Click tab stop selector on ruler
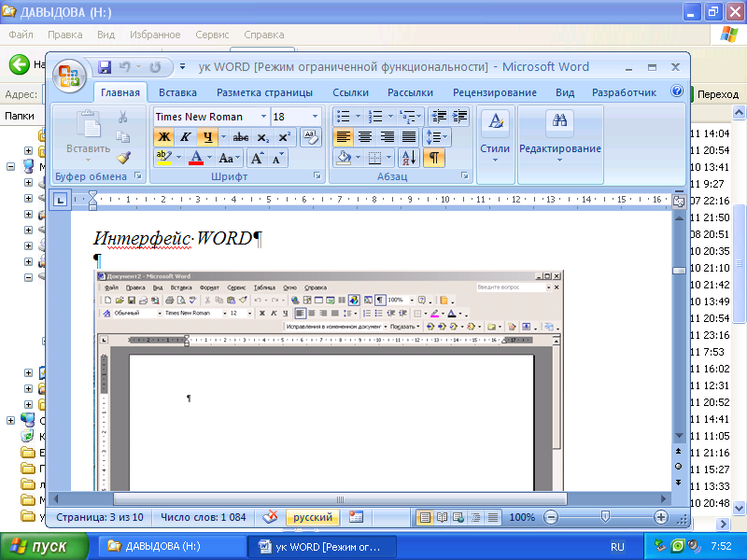This screenshot has width=747, height=560. pos(60,200)
